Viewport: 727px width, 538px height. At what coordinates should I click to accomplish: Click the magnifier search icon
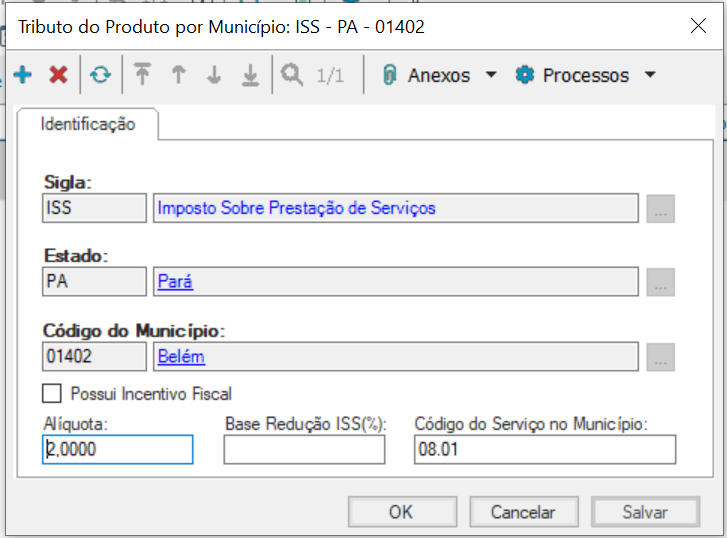(292, 75)
